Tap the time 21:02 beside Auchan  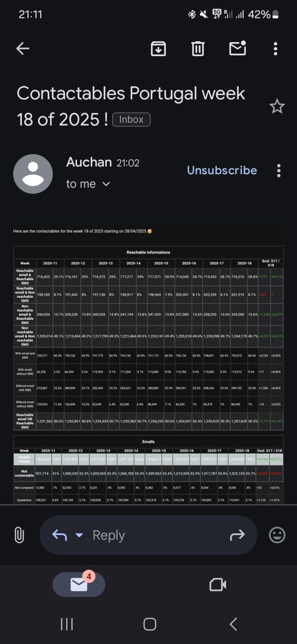tap(128, 163)
